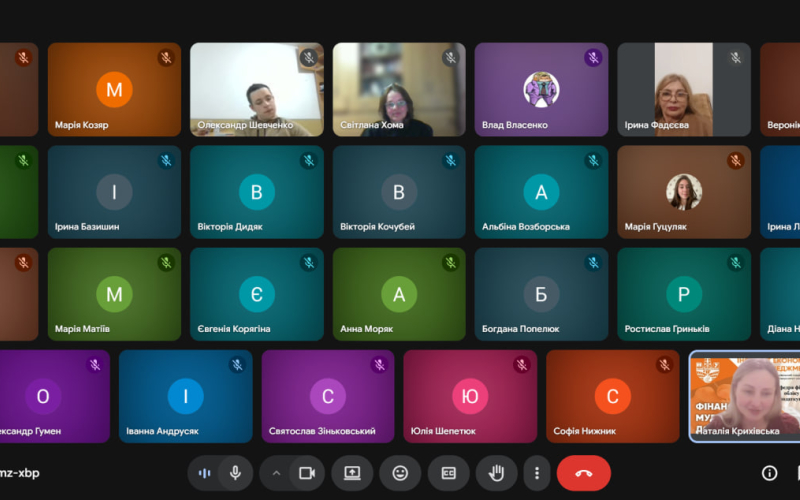This screenshot has height=500, width=800.
Task: Click the audio settings indicator beside the microphone
Action: (205, 473)
